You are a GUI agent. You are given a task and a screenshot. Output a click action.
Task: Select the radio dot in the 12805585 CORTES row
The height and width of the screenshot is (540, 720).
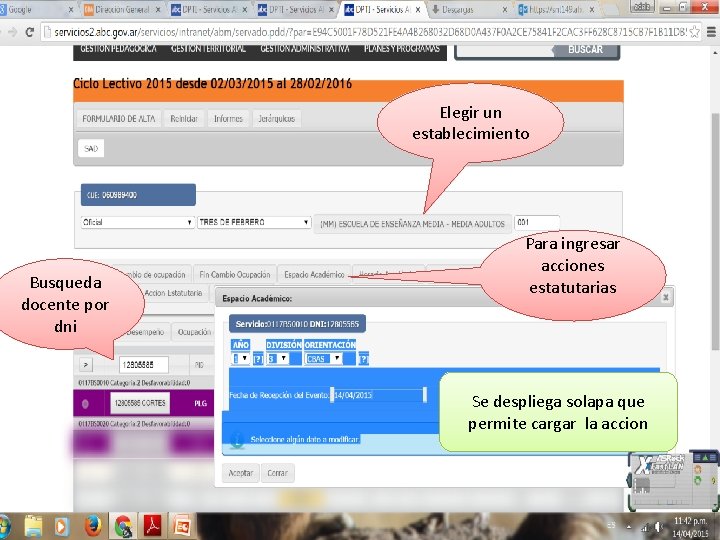(x=85, y=404)
